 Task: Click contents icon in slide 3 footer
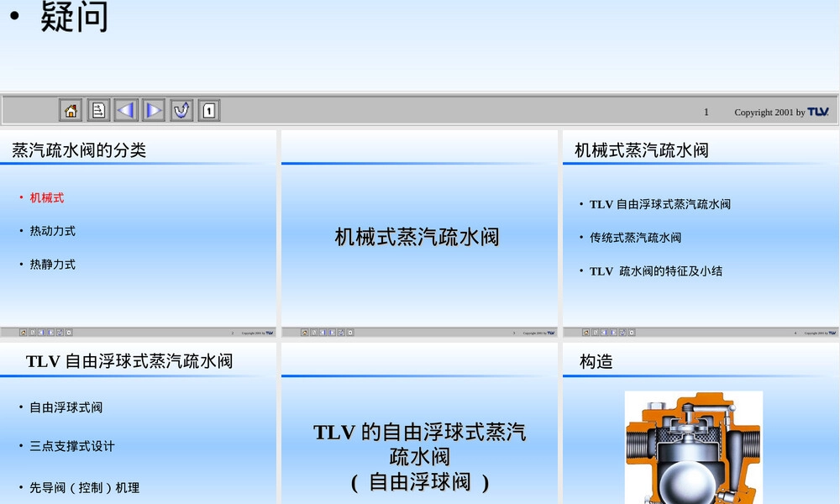click(x=314, y=333)
